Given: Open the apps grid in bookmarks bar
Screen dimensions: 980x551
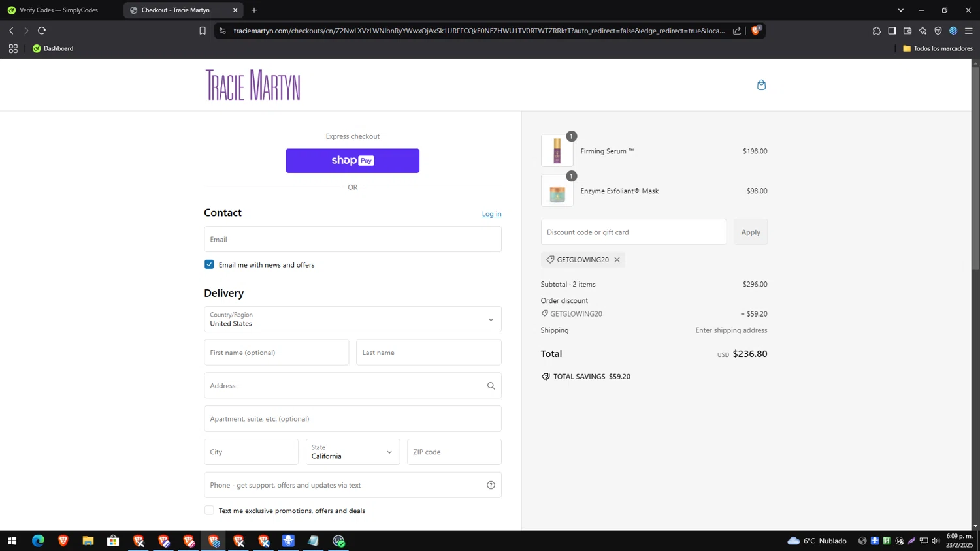Looking at the screenshot, I should tap(13, 48).
